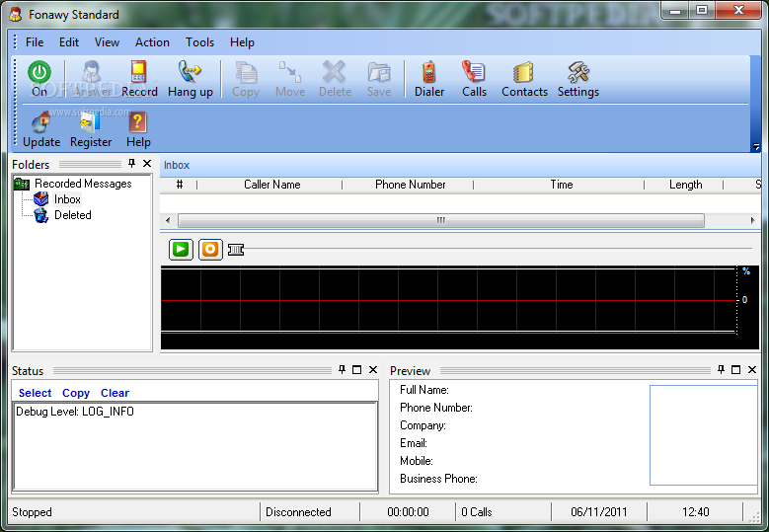The height and width of the screenshot is (532, 769).
Task: Click the audio waveform display
Action: (460, 307)
